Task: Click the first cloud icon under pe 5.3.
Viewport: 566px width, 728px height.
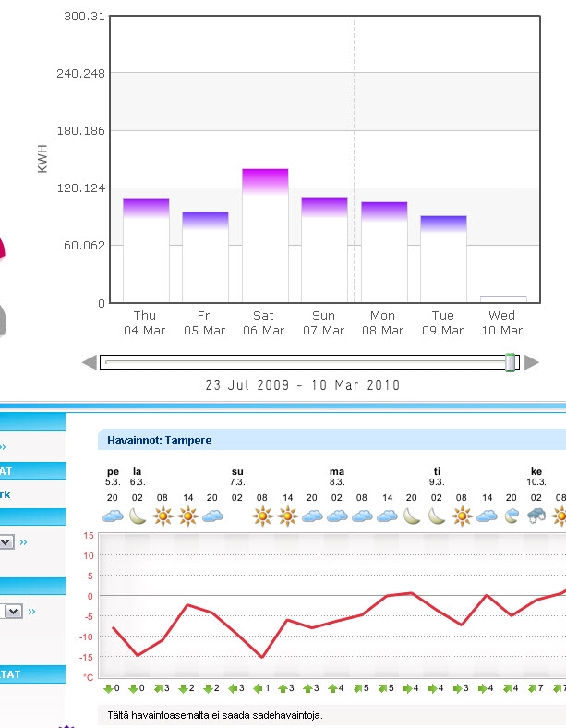Action: (x=113, y=516)
